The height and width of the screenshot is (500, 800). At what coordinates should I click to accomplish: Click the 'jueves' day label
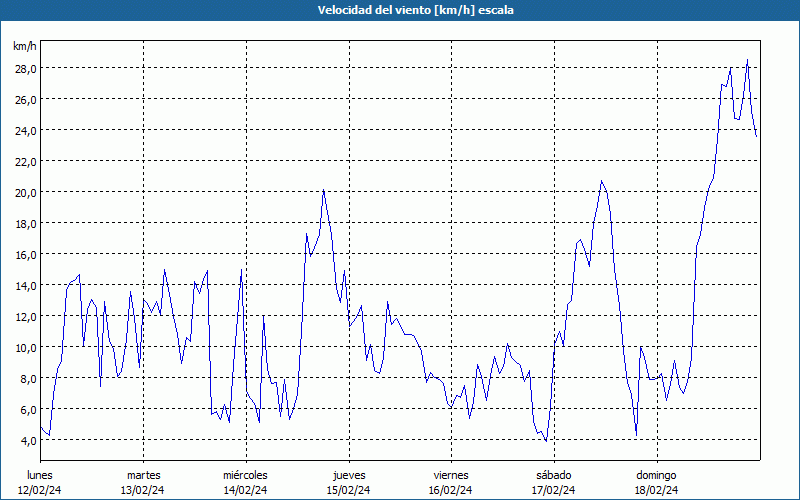coord(349,475)
